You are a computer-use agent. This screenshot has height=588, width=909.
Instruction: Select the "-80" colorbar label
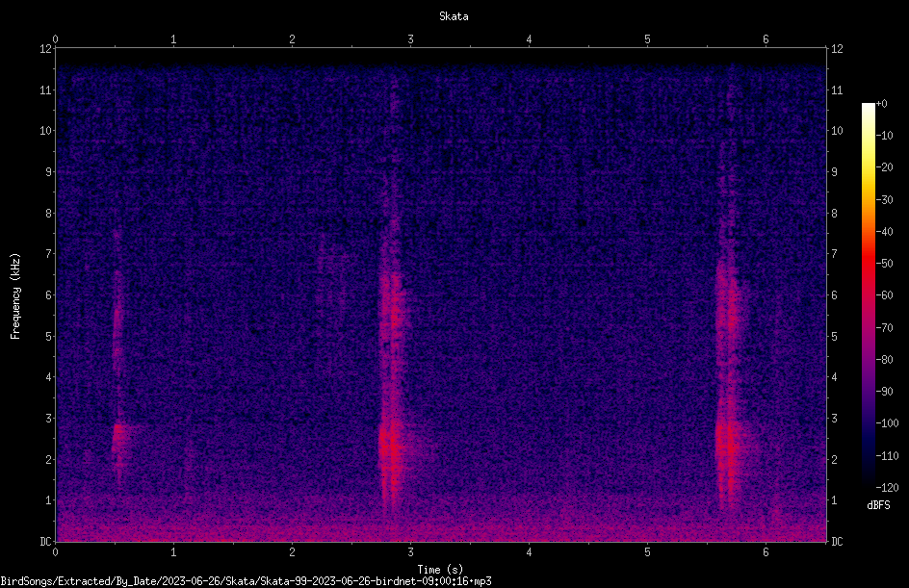[885, 360]
